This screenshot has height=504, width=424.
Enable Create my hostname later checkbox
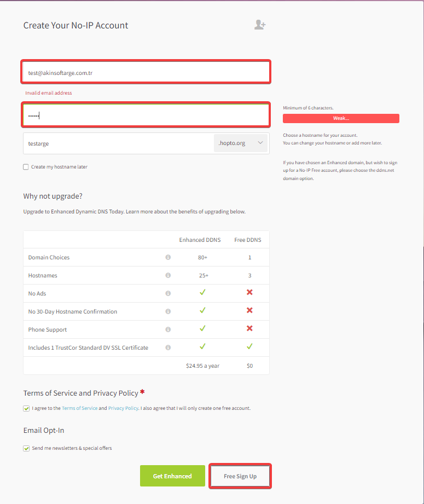tap(26, 167)
